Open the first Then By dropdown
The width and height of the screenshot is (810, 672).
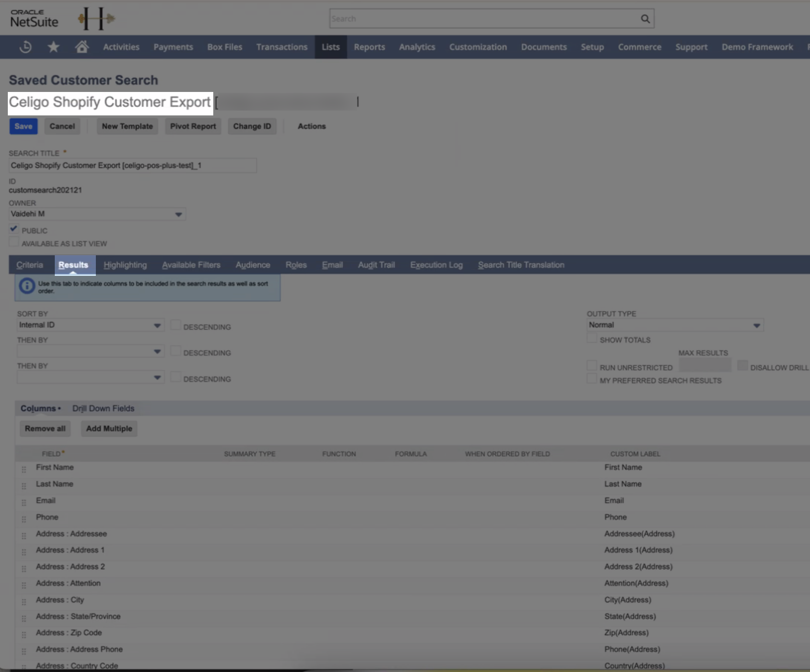[90, 351]
